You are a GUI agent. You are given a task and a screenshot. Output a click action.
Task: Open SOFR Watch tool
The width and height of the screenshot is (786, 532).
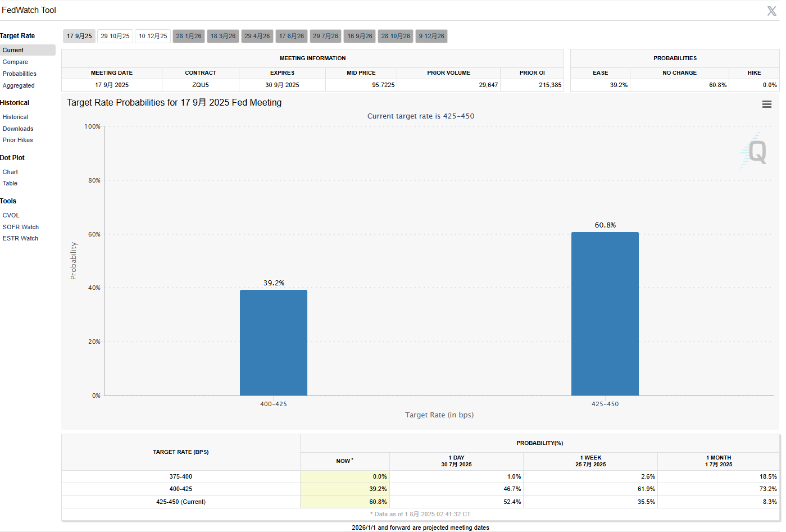pyautogui.click(x=21, y=227)
